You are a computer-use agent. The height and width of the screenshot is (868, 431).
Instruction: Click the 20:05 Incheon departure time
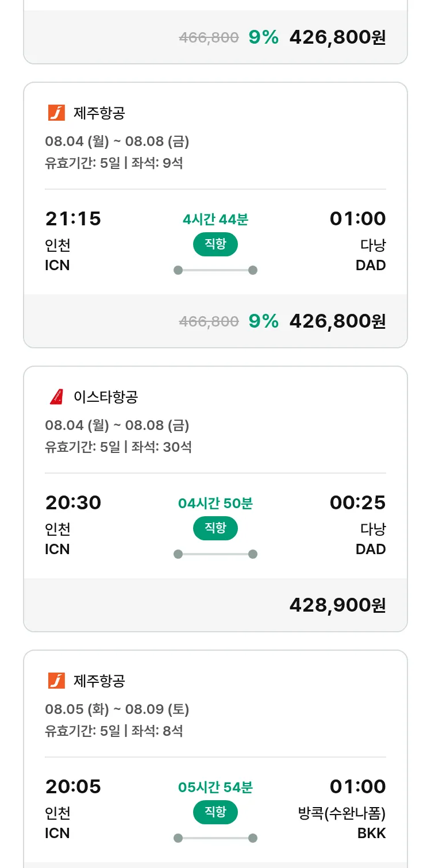coord(73,787)
